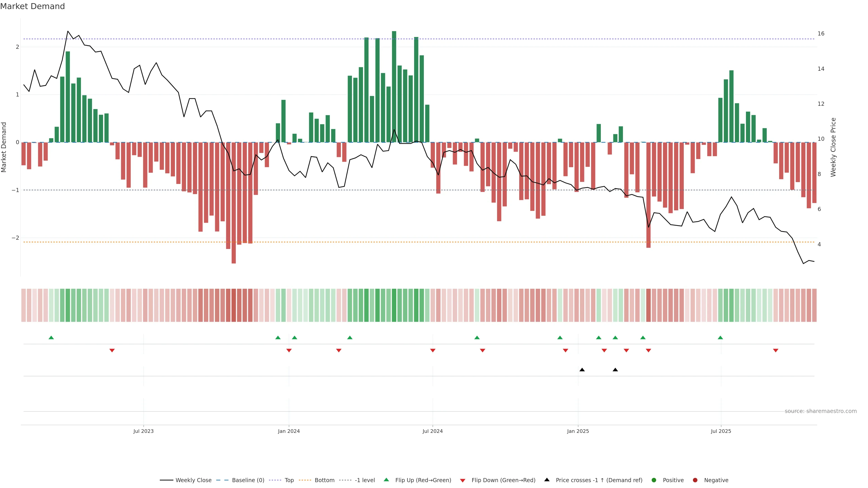Image resolution: width=868 pixels, height=488 pixels.
Task: Click the green flip-up marker at Jul 2025
Action: click(720, 338)
